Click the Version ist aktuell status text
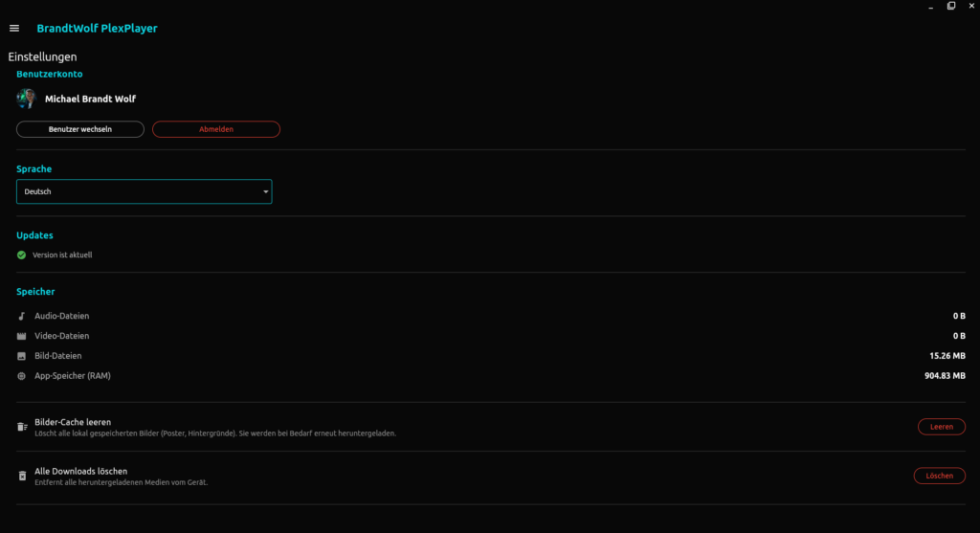980x533 pixels. [62, 255]
